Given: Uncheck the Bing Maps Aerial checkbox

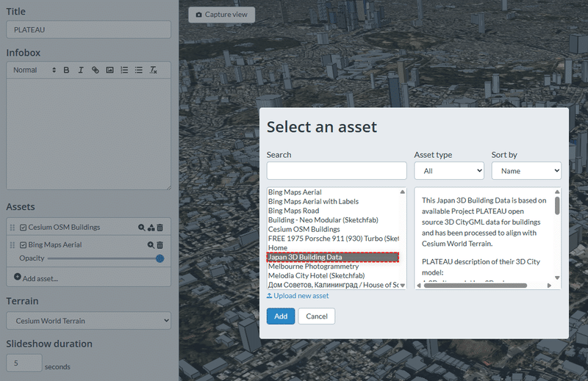Looking at the screenshot, I should click(x=23, y=245).
